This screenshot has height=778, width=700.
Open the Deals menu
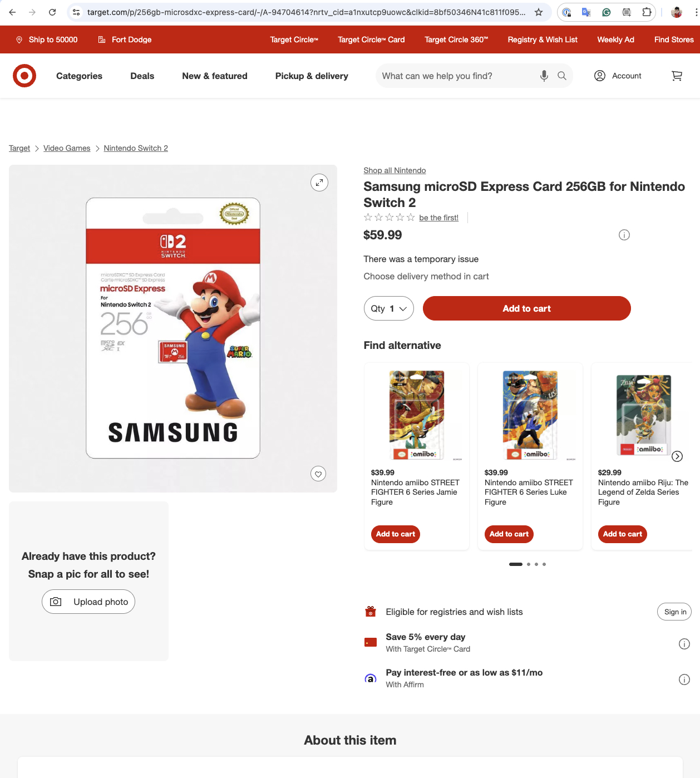tap(142, 76)
